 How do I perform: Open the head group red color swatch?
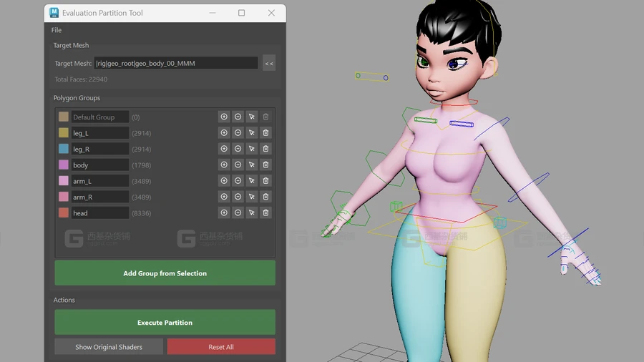pyautogui.click(x=64, y=213)
